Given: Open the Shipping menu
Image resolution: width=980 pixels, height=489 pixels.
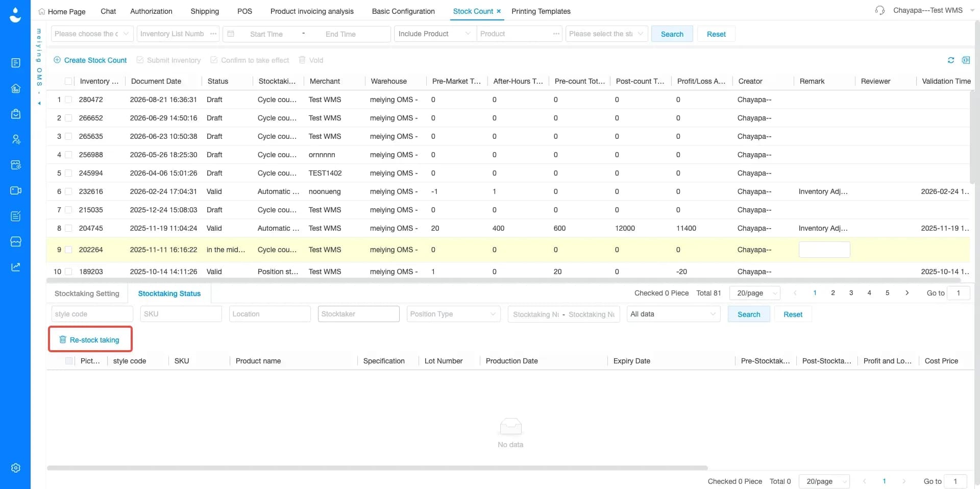Looking at the screenshot, I should tap(205, 11).
